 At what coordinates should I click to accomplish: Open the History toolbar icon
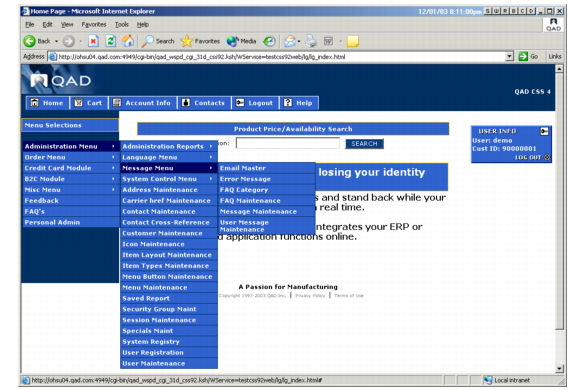(269, 41)
